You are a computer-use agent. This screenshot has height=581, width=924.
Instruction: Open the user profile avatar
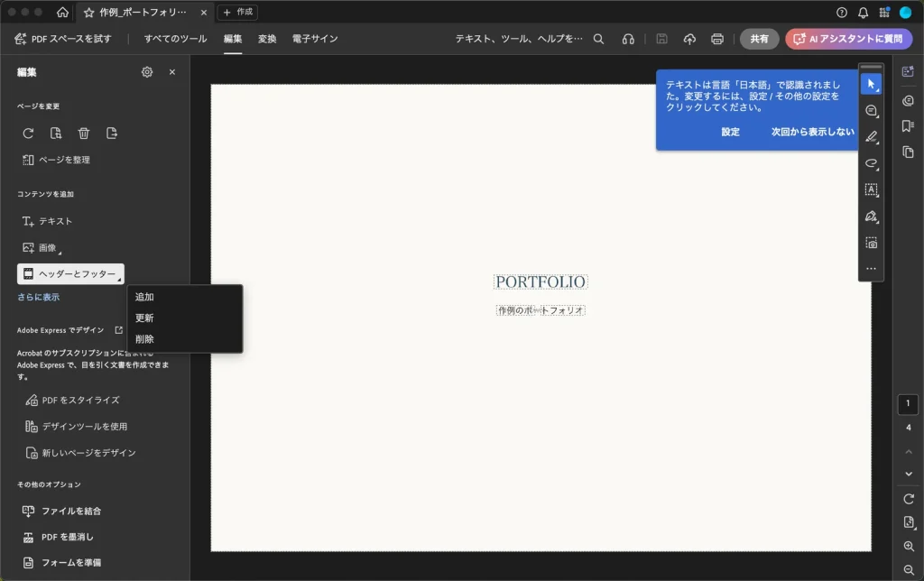coord(905,13)
